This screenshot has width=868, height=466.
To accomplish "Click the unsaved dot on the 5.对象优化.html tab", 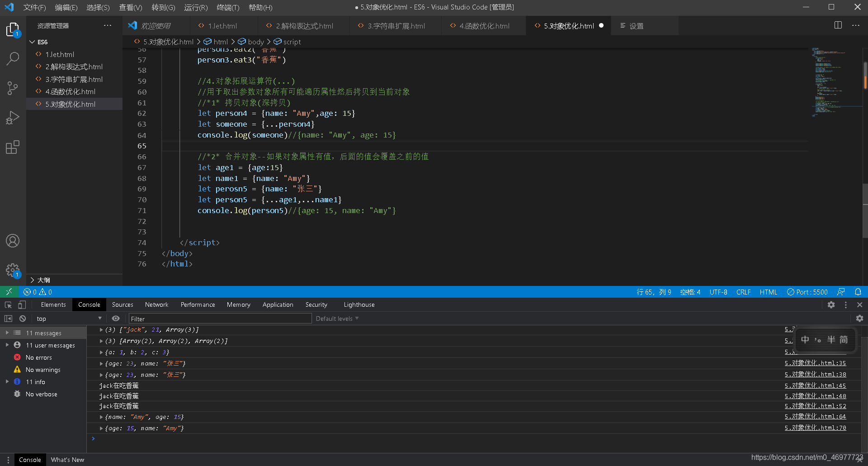I will click(601, 26).
